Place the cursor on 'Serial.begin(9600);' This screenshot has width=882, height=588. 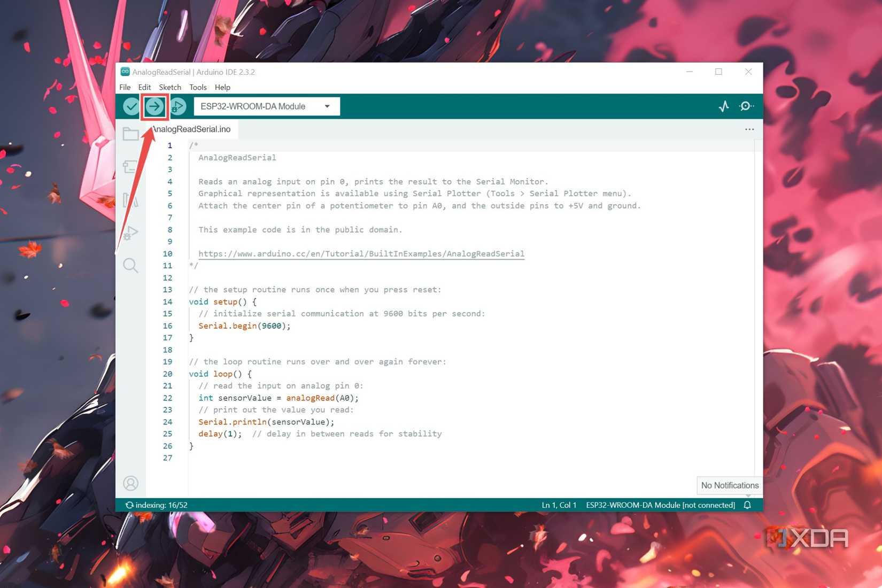point(244,326)
